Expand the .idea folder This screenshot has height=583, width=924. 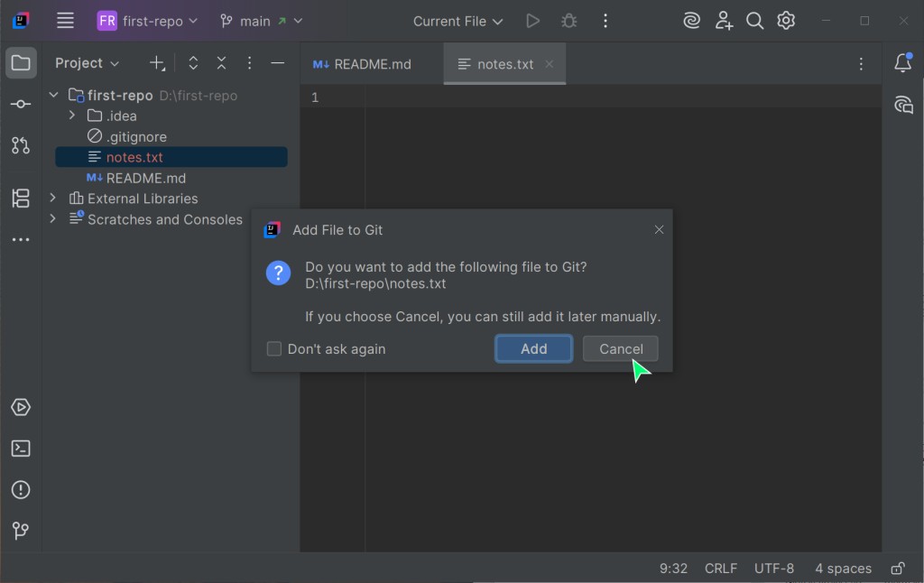[72, 116]
